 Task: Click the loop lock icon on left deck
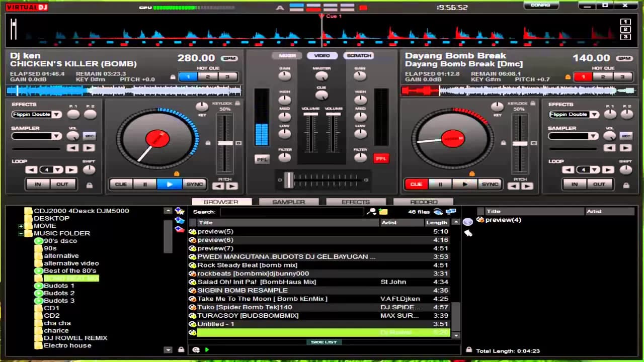coord(90,185)
